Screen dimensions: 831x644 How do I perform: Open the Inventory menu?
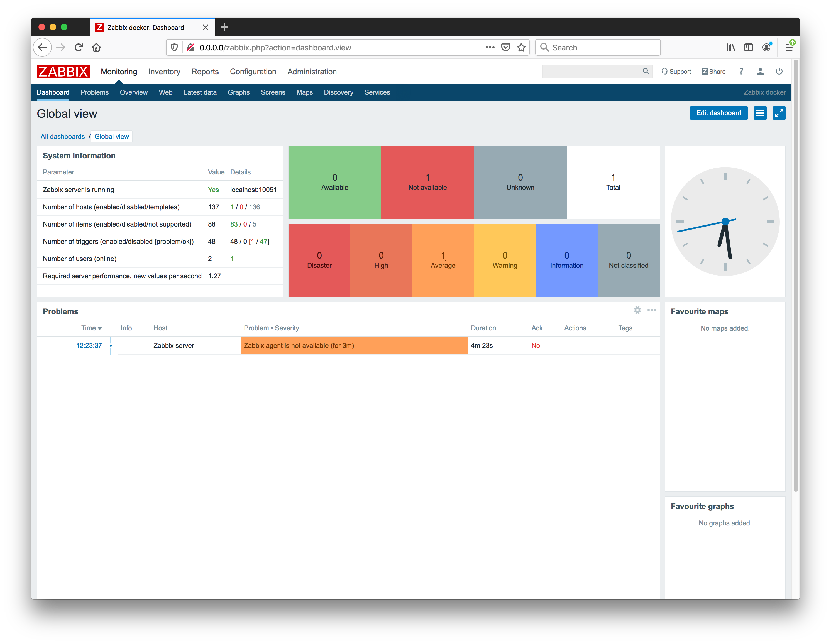point(164,72)
